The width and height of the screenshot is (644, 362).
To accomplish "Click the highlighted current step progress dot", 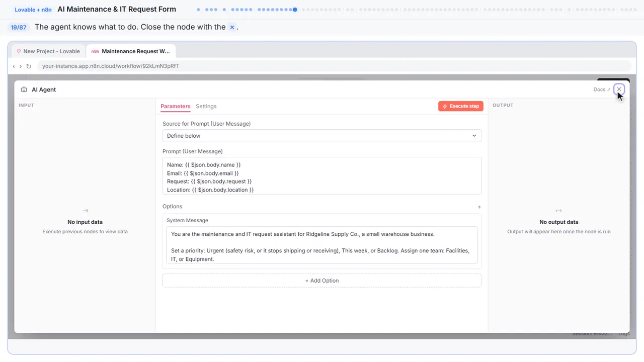I will coord(295,10).
